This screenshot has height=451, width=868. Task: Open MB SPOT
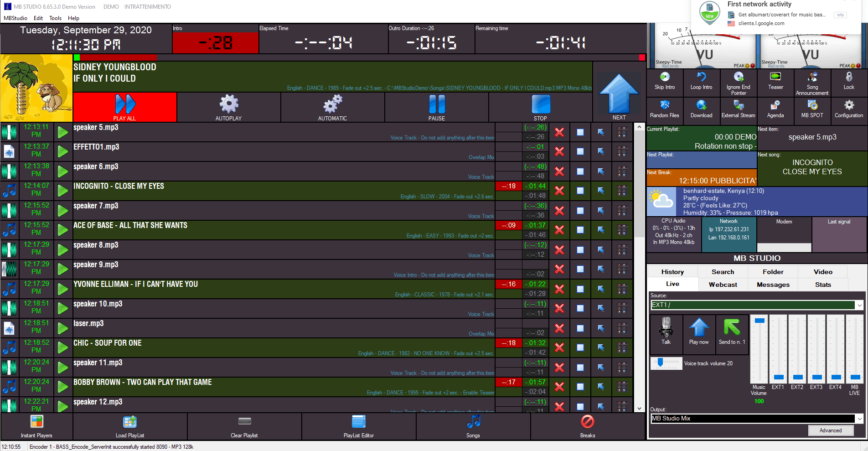click(x=812, y=106)
